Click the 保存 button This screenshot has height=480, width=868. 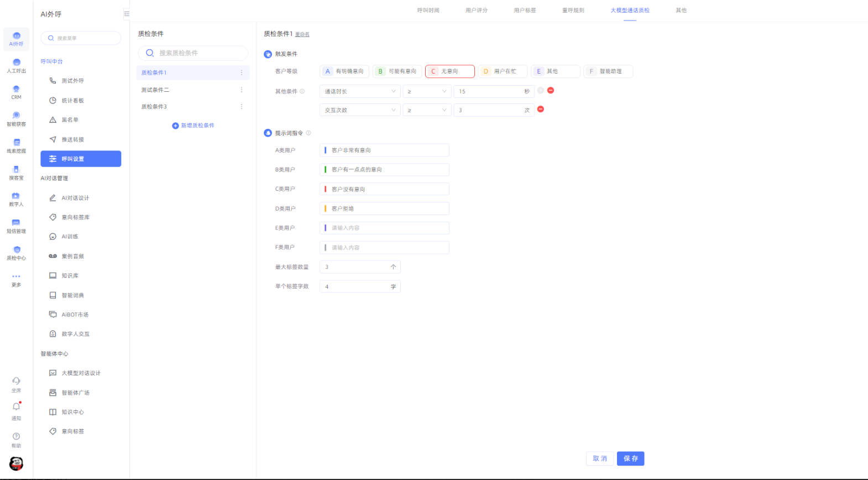click(630, 458)
